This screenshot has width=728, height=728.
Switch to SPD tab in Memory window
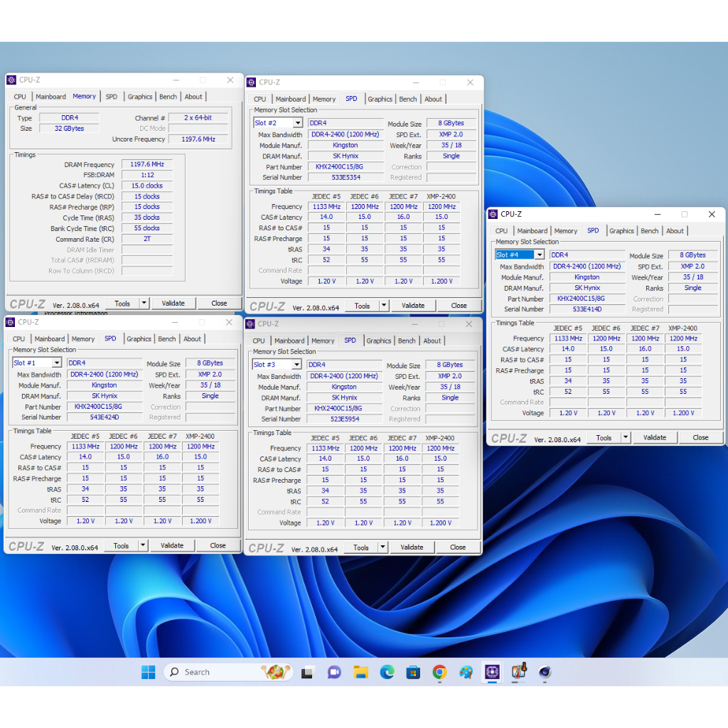click(x=112, y=97)
